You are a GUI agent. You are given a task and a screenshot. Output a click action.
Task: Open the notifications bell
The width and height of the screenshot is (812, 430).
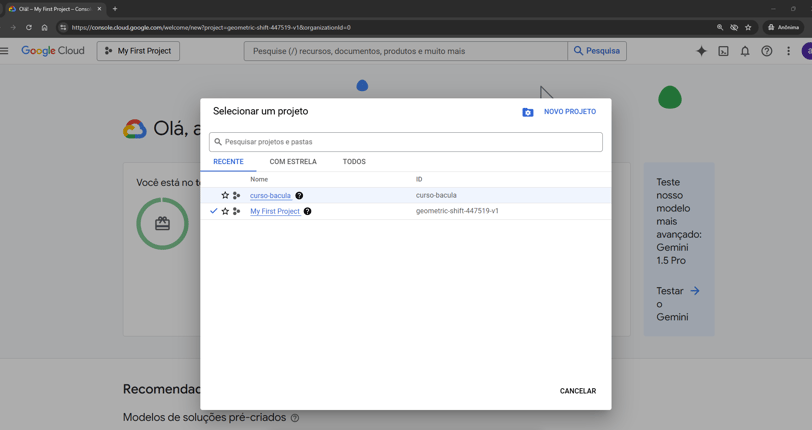745,51
